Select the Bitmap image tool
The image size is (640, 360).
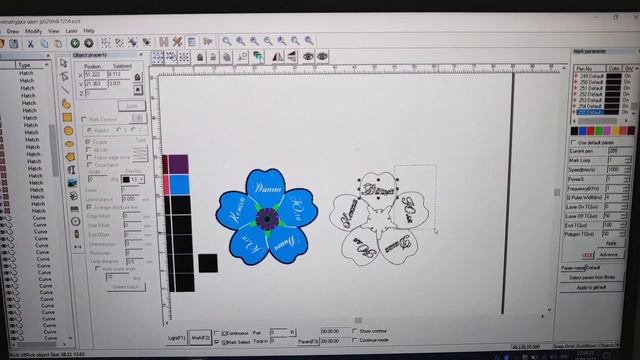coord(72,183)
